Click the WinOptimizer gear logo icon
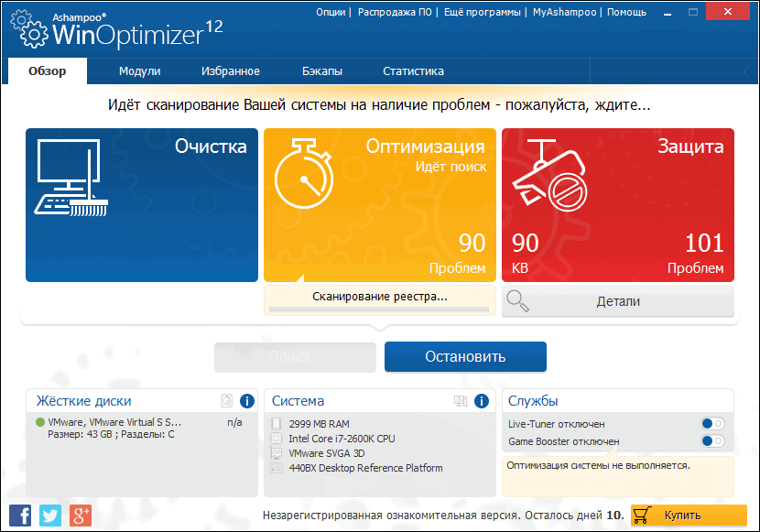Viewport: 760px width, 532px height. pos(29,29)
